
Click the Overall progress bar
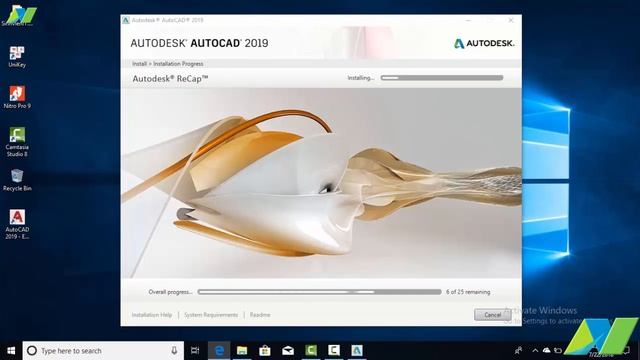pos(319,292)
